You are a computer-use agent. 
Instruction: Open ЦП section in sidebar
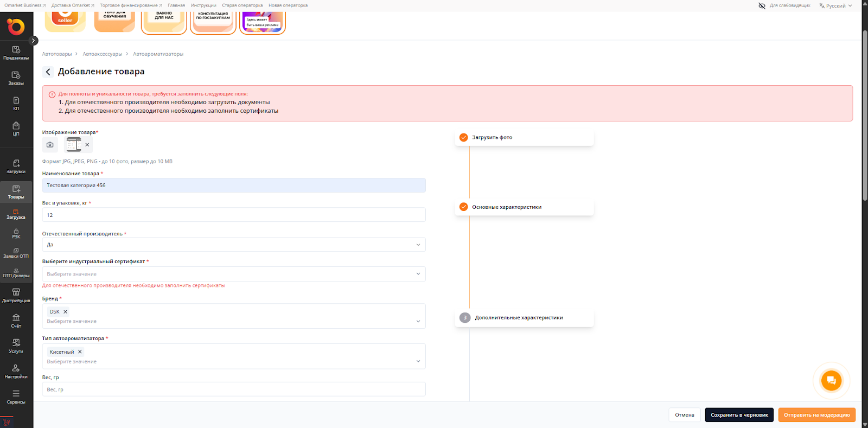pyautogui.click(x=16, y=129)
